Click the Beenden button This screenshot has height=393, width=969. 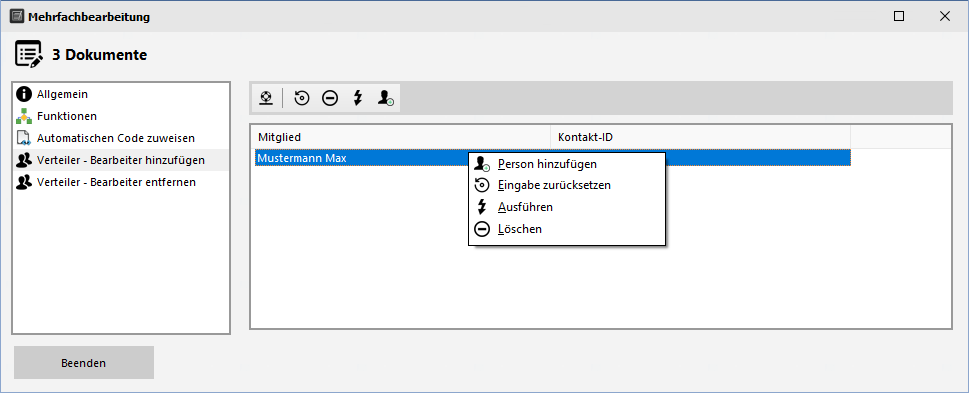tap(83, 363)
